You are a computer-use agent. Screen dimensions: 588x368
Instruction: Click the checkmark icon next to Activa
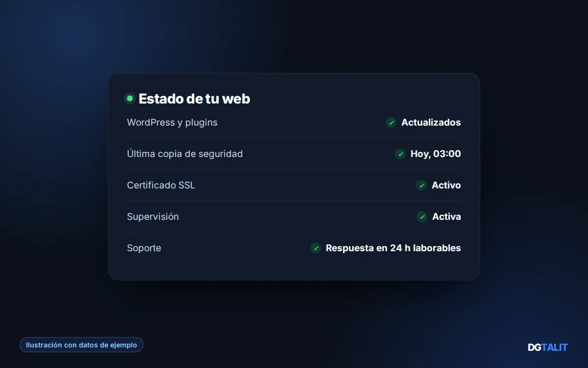point(422,216)
